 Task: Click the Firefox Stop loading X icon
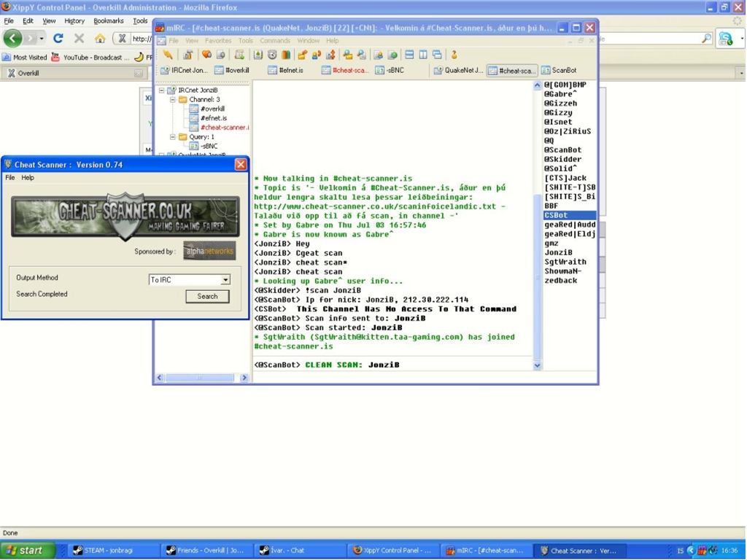79,38
